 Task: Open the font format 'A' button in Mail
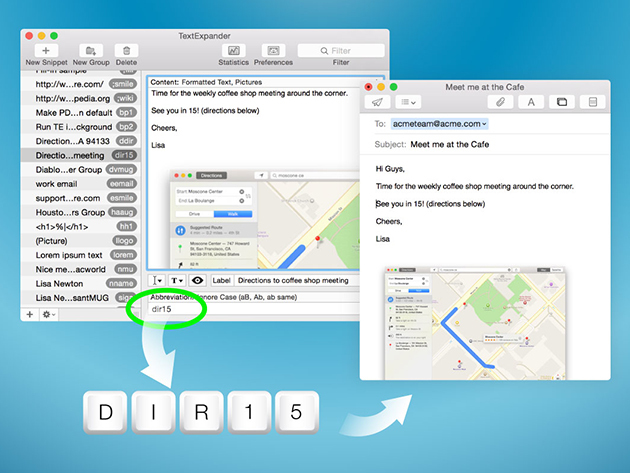(x=531, y=102)
